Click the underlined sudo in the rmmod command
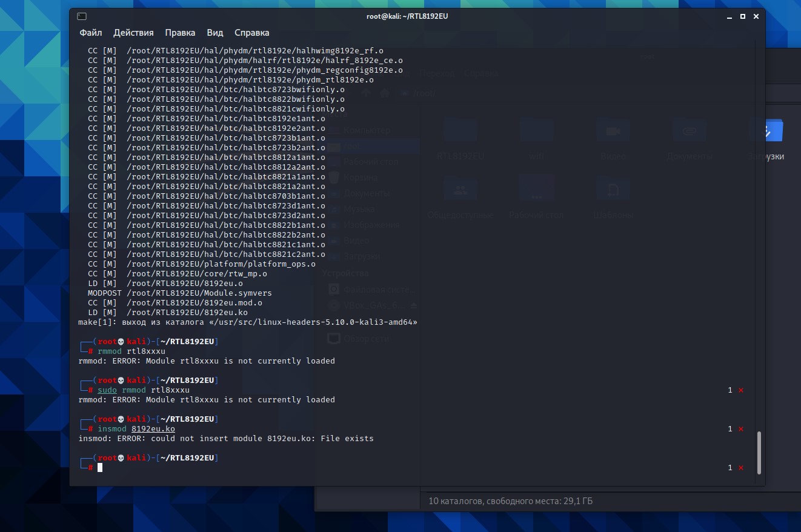Viewport: 801px width, 532px height. tap(107, 390)
